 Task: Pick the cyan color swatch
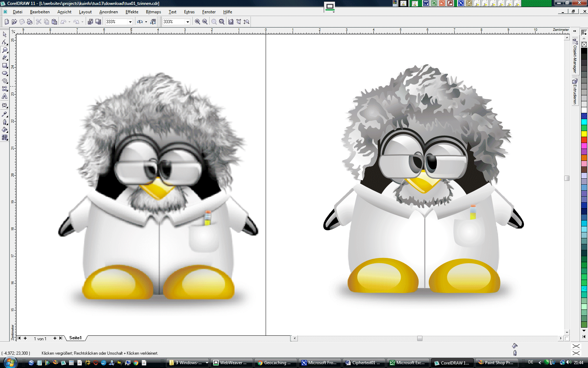coord(584,122)
